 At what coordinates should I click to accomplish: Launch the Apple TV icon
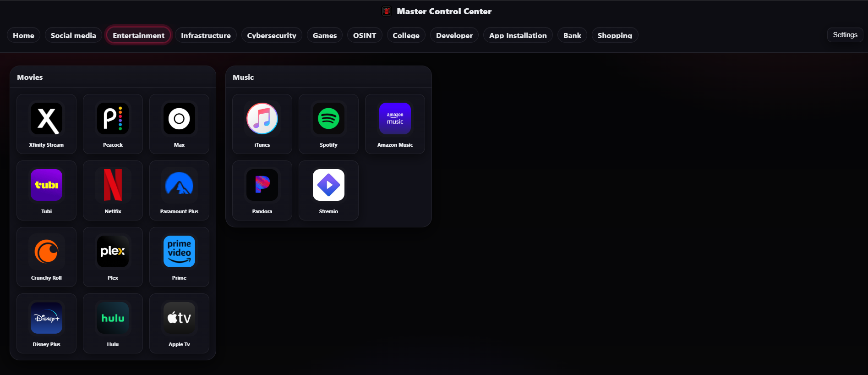(x=179, y=318)
